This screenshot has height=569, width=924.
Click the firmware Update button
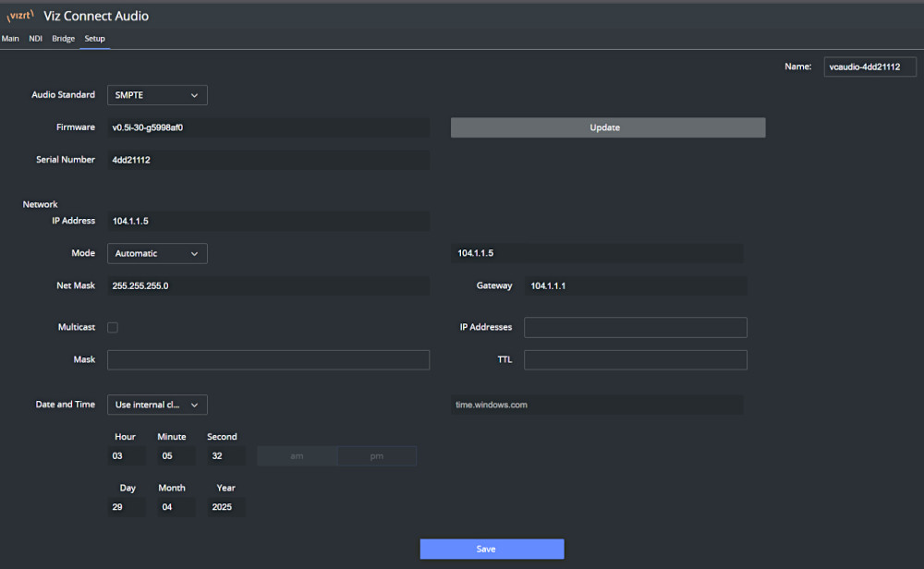pos(608,127)
